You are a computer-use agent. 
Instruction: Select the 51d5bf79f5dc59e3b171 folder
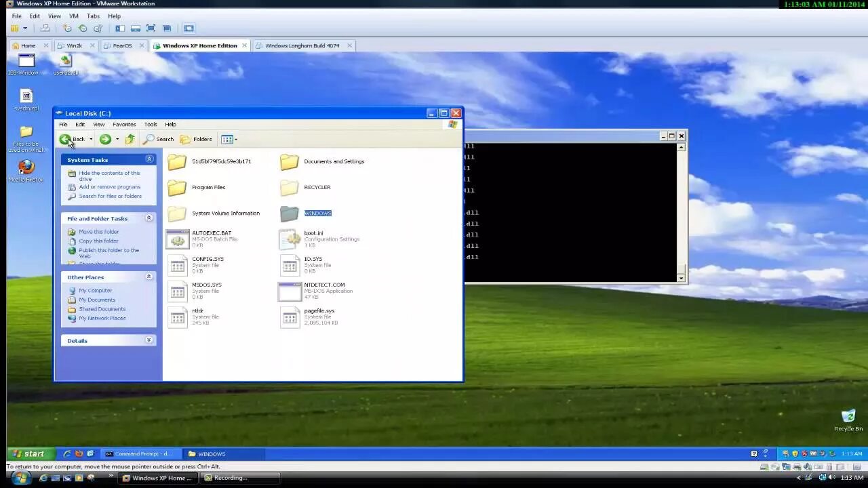coord(210,161)
